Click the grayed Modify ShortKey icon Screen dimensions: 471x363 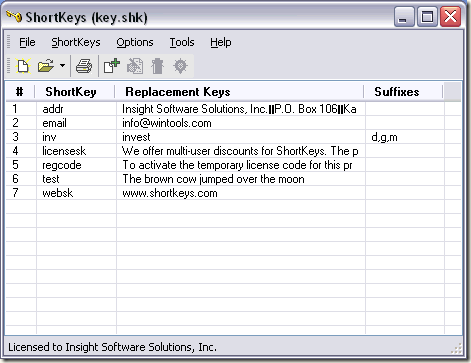[135, 66]
